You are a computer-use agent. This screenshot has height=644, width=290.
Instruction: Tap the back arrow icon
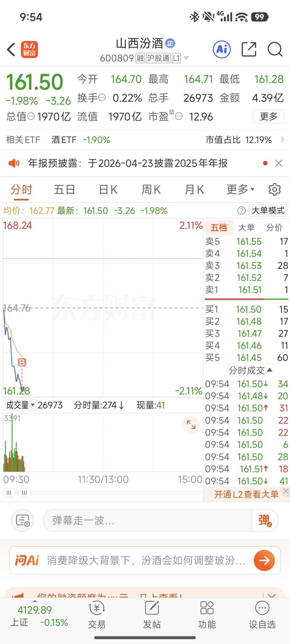click(11, 50)
